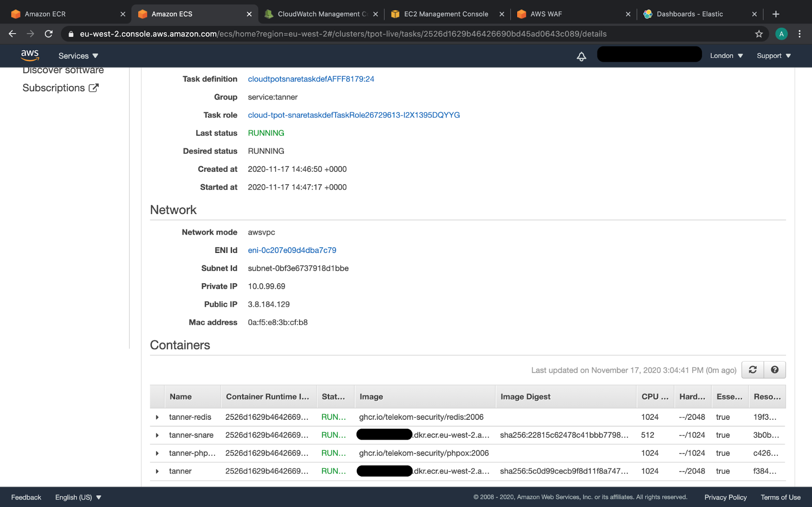812x507 pixels.
Task: Click browser forward arrow
Action: coord(30,34)
